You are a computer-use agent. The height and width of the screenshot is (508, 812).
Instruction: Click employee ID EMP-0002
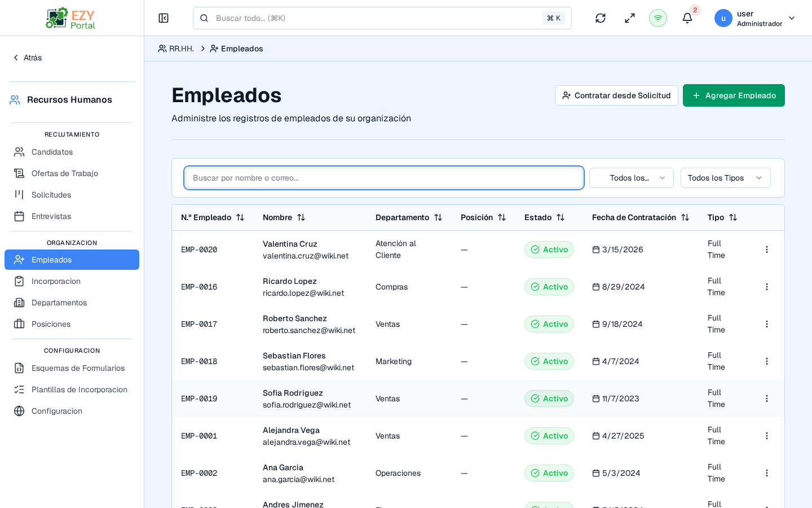199,473
